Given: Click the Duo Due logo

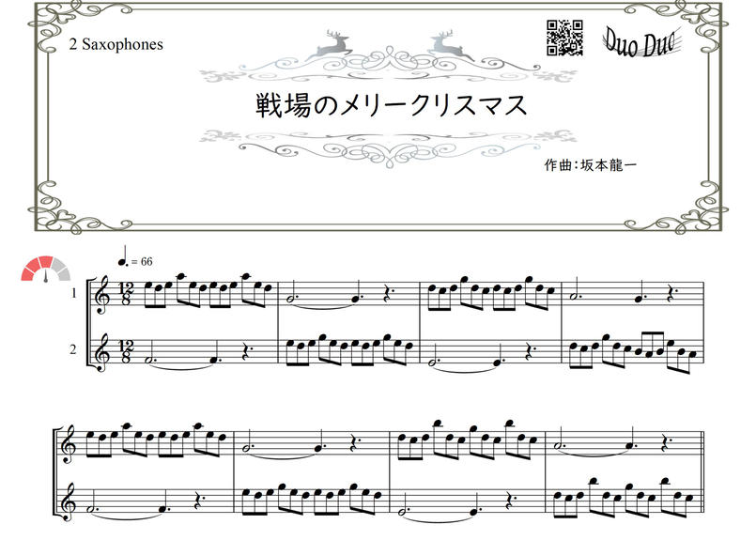Looking at the screenshot, I should pyautogui.click(x=643, y=40).
